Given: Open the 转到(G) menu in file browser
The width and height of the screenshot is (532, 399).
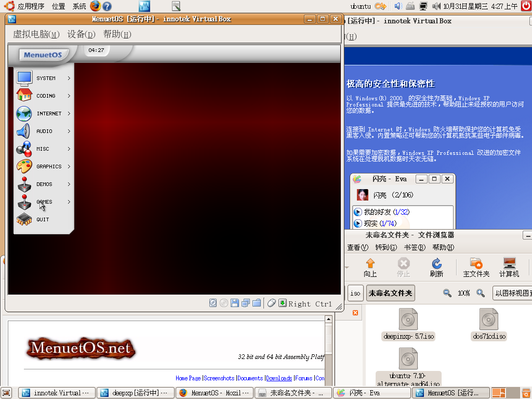Looking at the screenshot, I should (x=386, y=247).
